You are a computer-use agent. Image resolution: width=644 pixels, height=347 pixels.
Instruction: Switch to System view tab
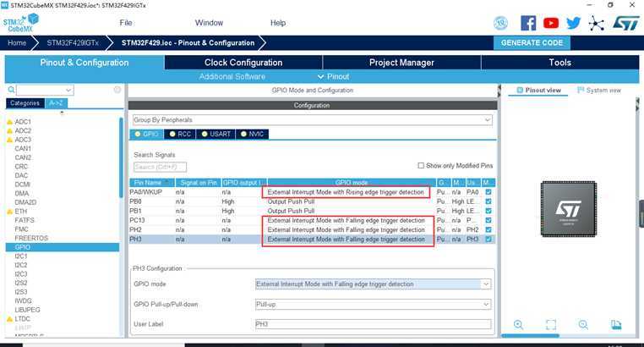(599, 90)
